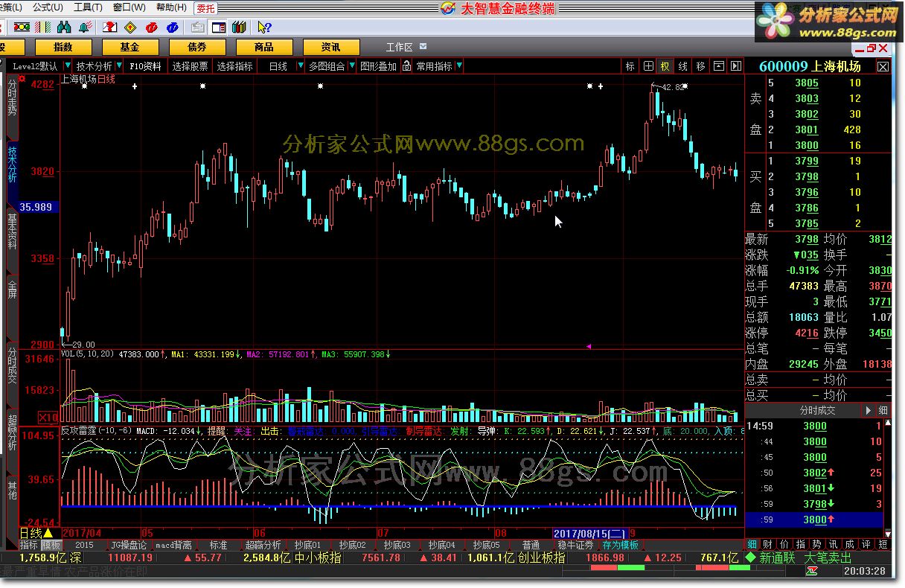Image resolution: width=905 pixels, height=588 pixels.
Task: Click the yellow diamond arrow toolbar icon
Action: coord(130,28)
